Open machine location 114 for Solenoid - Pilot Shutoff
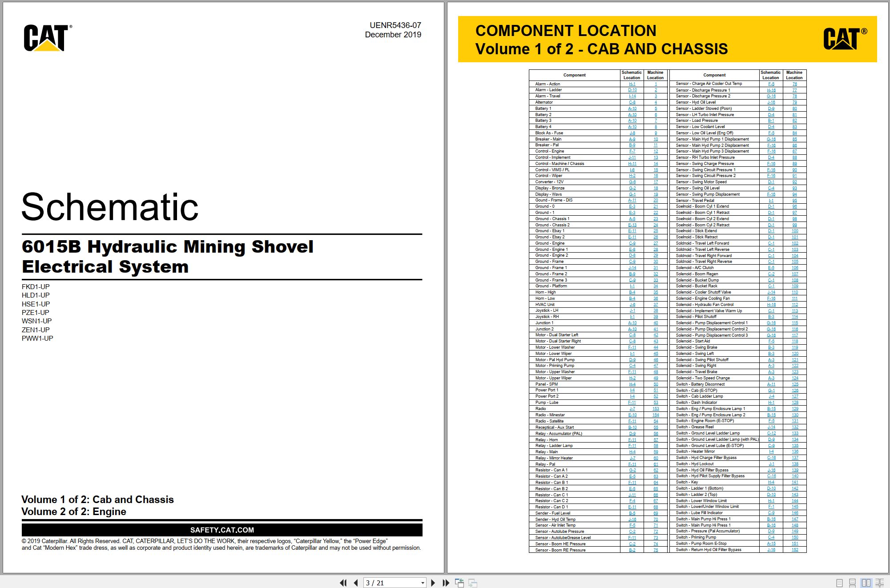The width and height of the screenshot is (890, 588). (x=795, y=317)
